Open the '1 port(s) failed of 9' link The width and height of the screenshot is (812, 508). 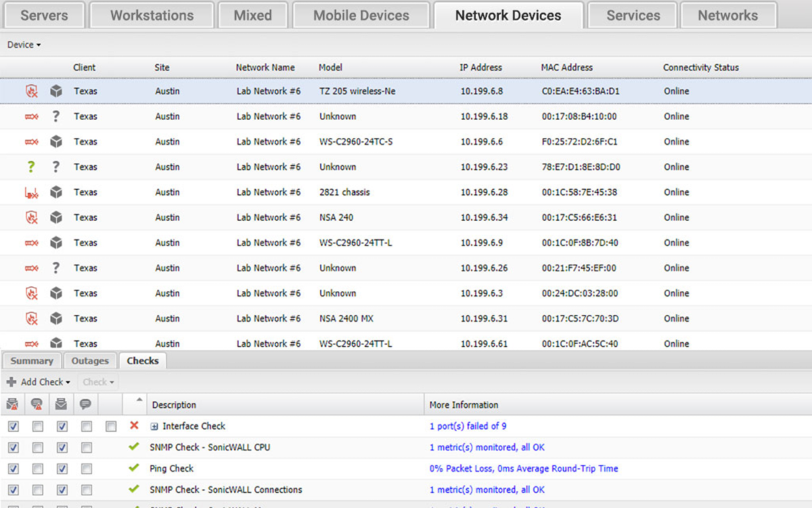pos(468,426)
